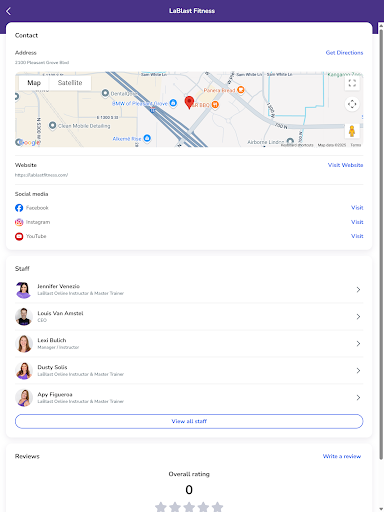Expand Jennifer Venezio staff row chevron
The height and width of the screenshot is (512, 384).
pyautogui.click(x=358, y=290)
